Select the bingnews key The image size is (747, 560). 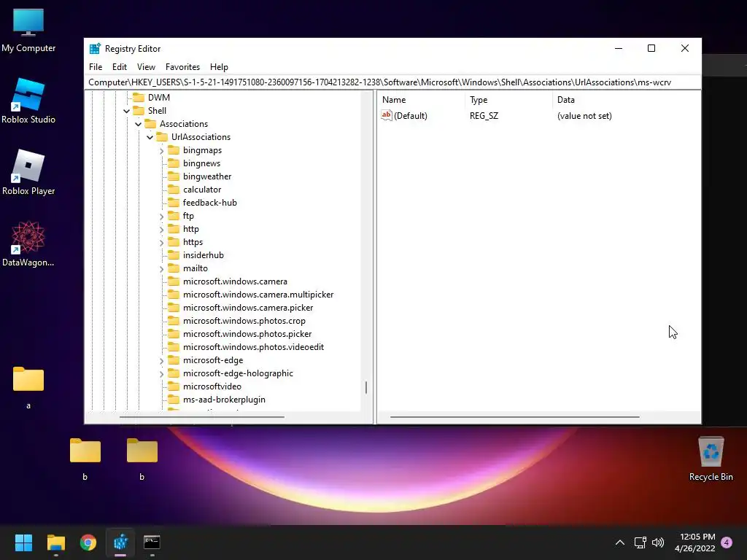201,163
